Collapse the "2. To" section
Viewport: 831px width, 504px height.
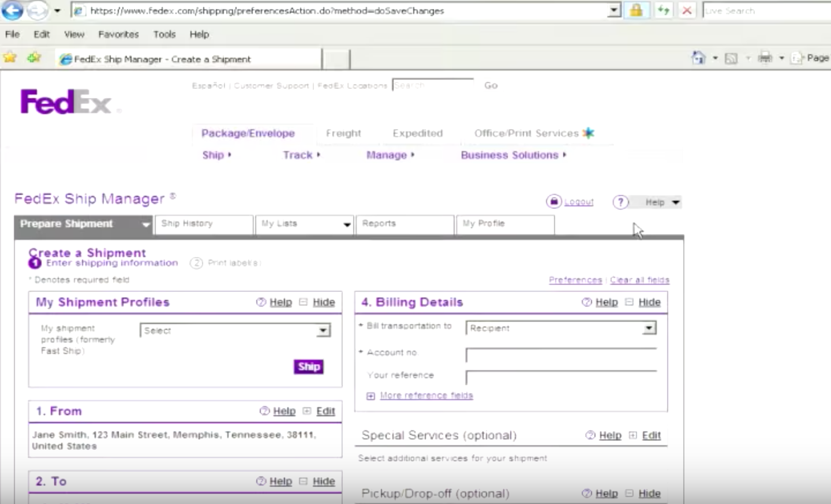pos(323,481)
